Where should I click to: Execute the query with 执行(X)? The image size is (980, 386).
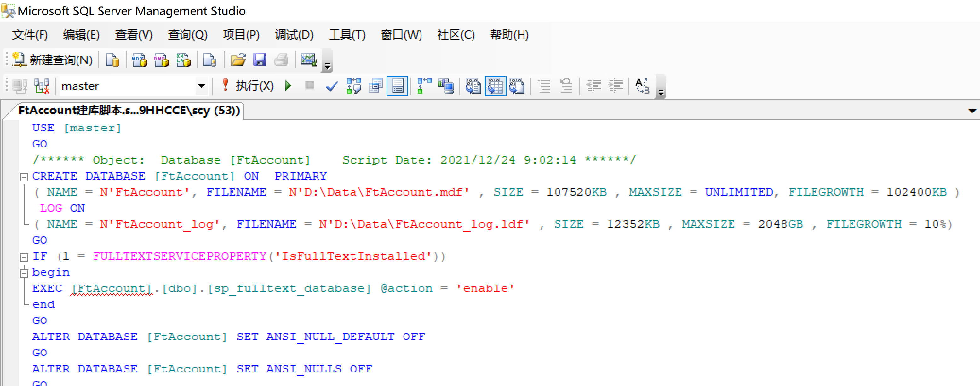(248, 86)
